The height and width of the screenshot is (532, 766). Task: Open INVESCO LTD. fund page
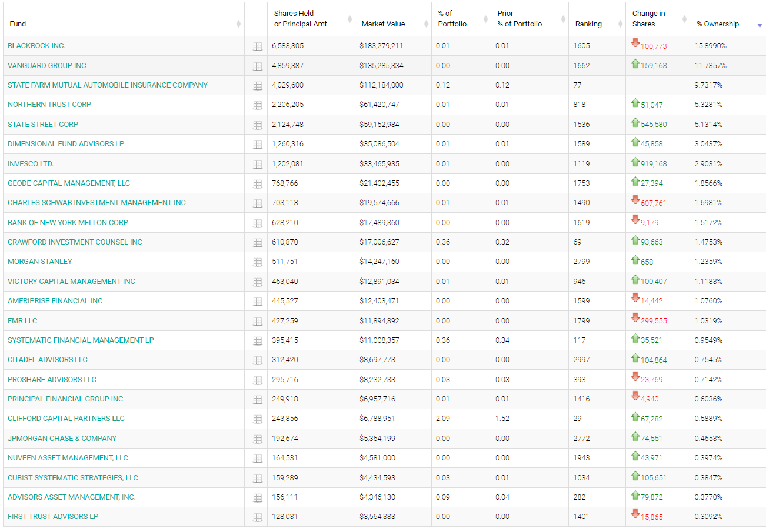click(x=31, y=163)
